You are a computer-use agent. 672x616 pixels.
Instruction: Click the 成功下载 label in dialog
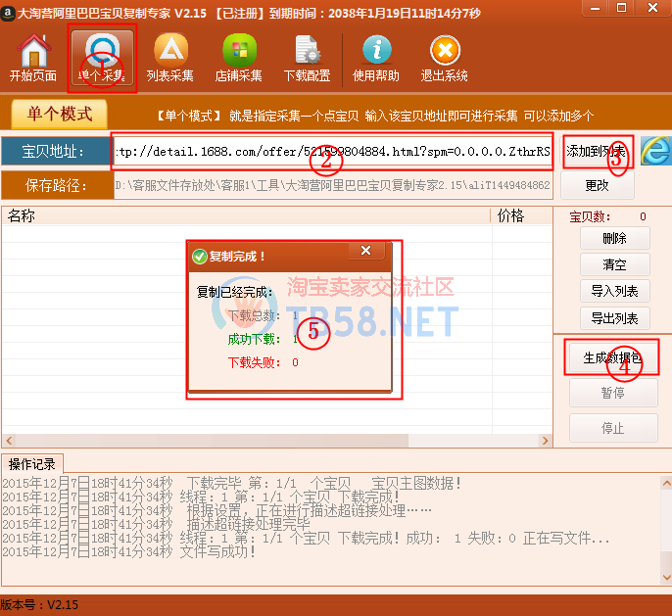click(254, 339)
